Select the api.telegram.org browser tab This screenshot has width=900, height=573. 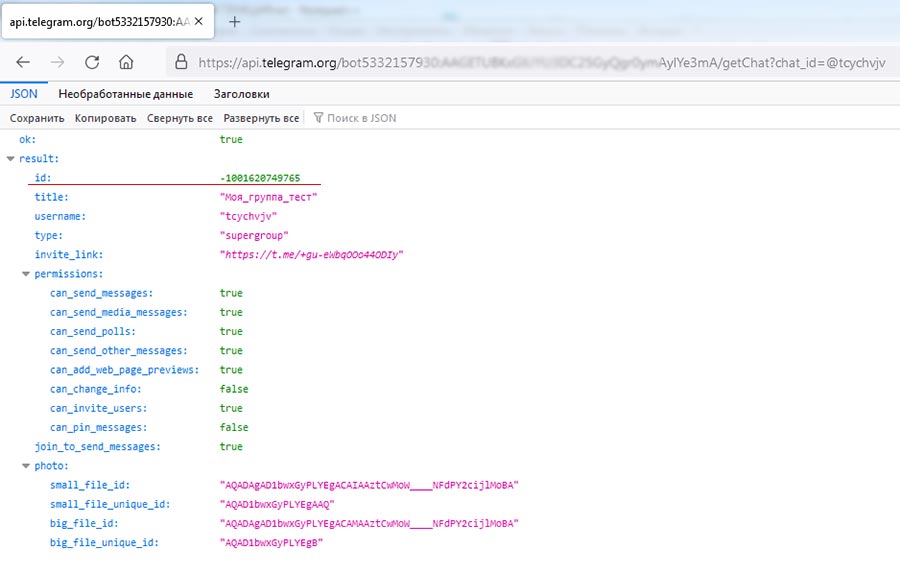pyautogui.click(x=108, y=21)
